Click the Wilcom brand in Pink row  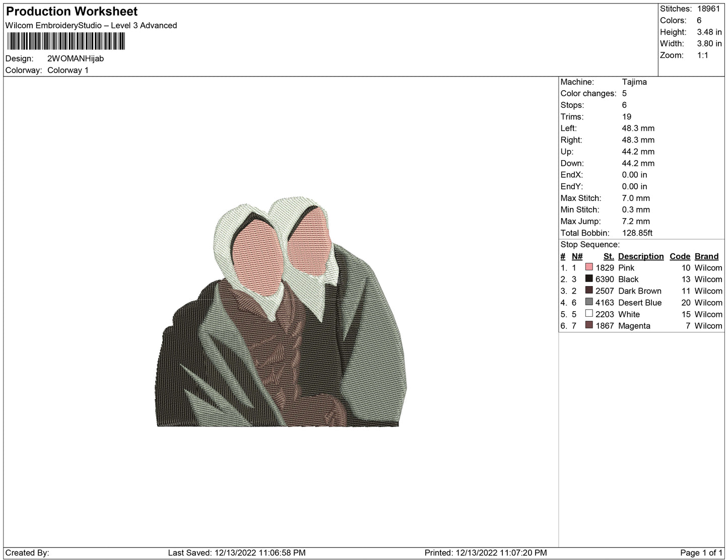coord(708,267)
